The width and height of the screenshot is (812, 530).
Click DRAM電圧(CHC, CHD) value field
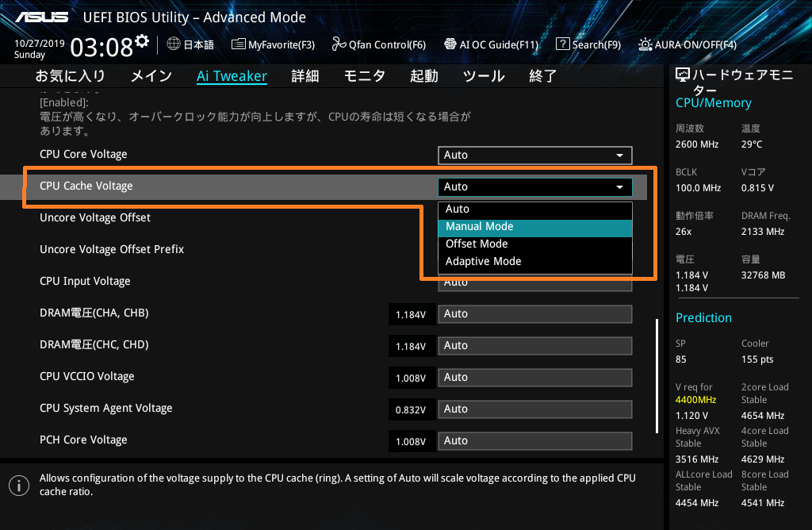click(535, 346)
